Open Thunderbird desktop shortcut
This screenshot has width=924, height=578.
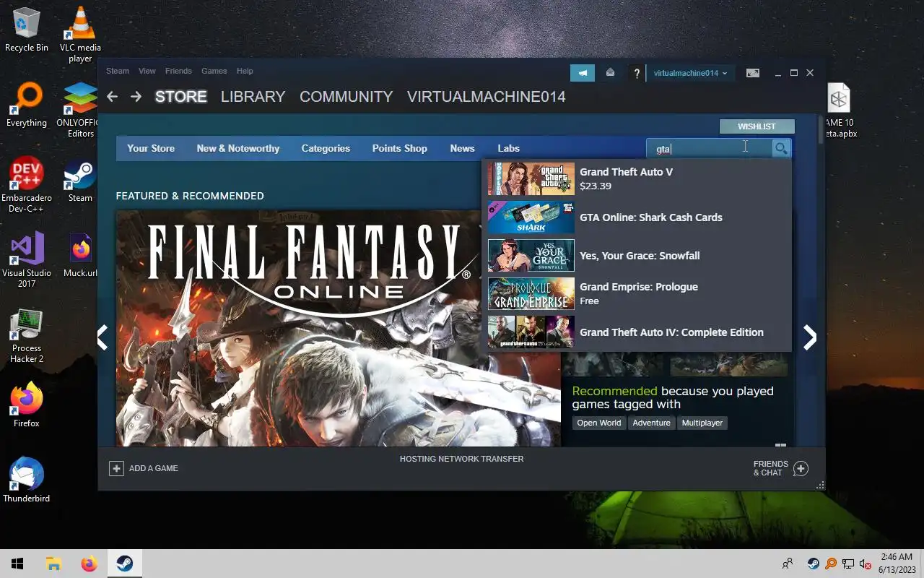point(27,479)
